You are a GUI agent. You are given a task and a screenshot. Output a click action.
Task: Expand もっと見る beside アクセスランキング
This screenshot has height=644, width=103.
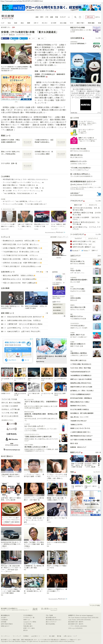click(x=98, y=201)
